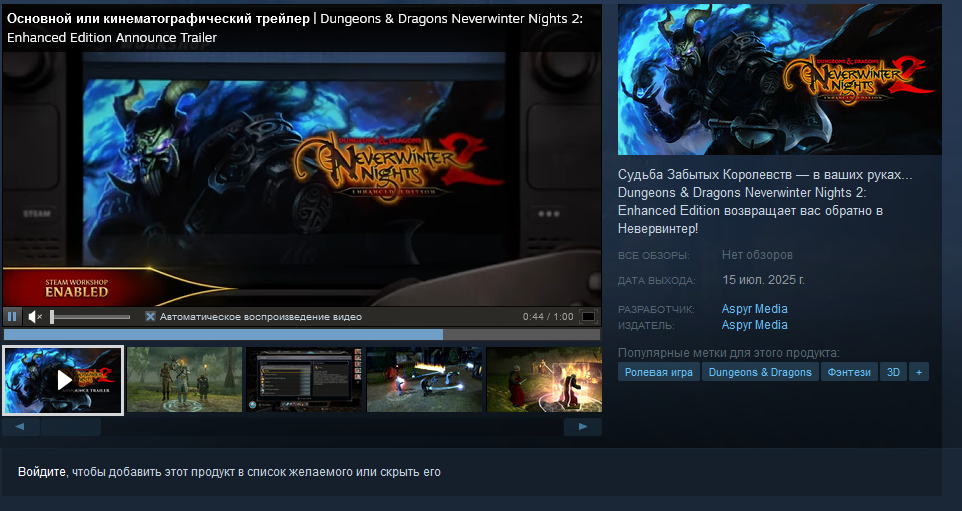The height and width of the screenshot is (511, 962).
Task: Open screenshot of three characters in forest
Action: point(184,380)
